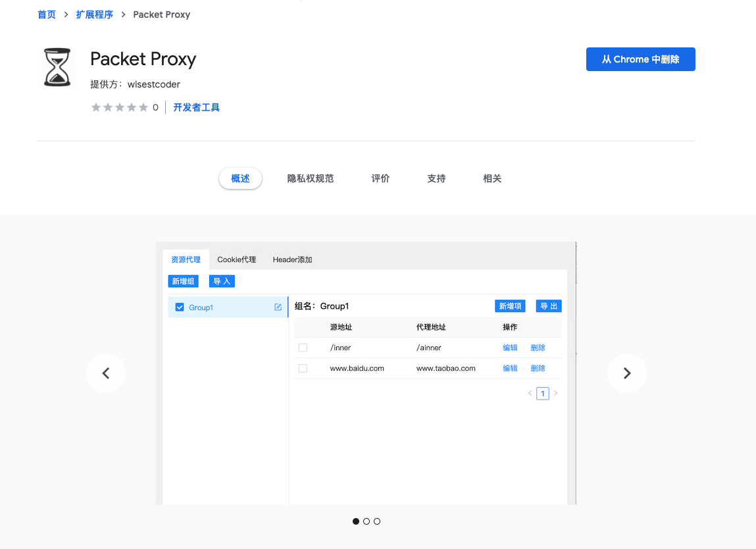
Task: Select the third carousel dot
Action: (x=377, y=521)
